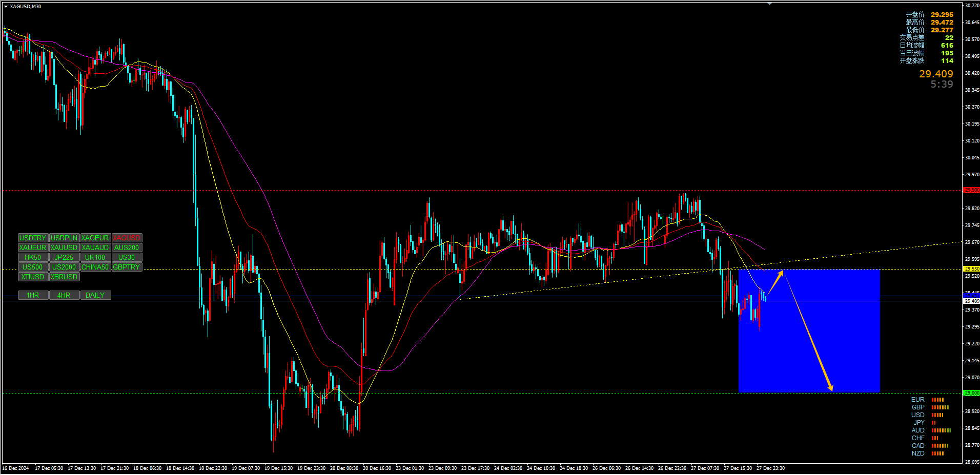Click the 27 Dec 23:30 time axis label
Viewport: 980px width, 475px height.
tap(770, 468)
